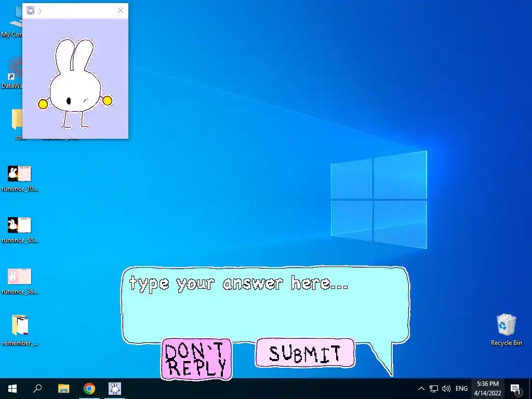The height and width of the screenshot is (399, 532).
Task: Select the remember_... folder on the desktop
Action: pyautogui.click(x=20, y=330)
